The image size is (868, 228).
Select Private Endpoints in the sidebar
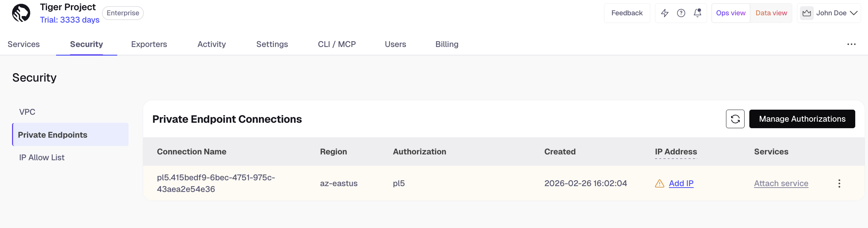(x=70, y=134)
